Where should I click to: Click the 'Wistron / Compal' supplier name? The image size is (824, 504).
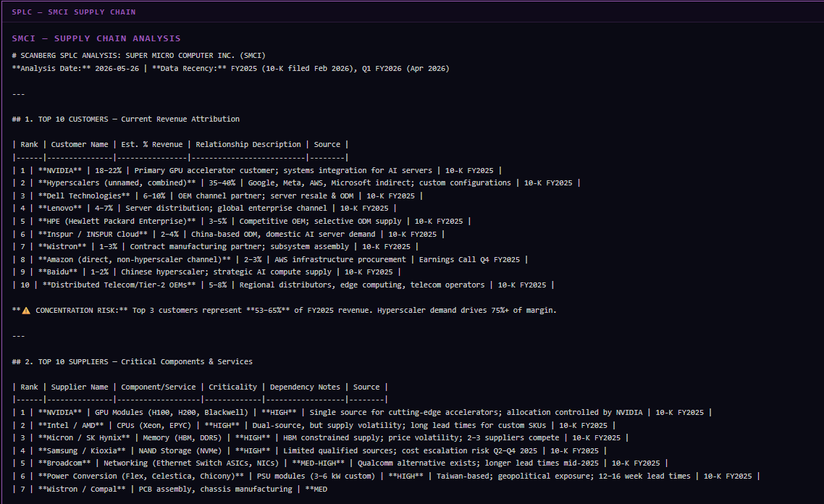[82, 490]
